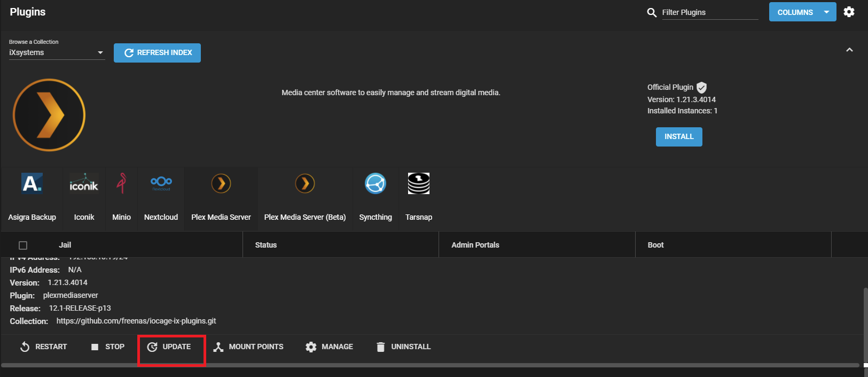Click the jail Version value 1.21.3.4014
Screen dimensions: 868x377
tap(68, 282)
